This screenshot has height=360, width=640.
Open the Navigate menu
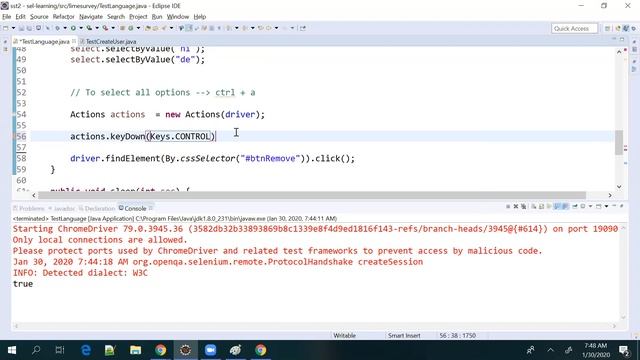pos(91,17)
